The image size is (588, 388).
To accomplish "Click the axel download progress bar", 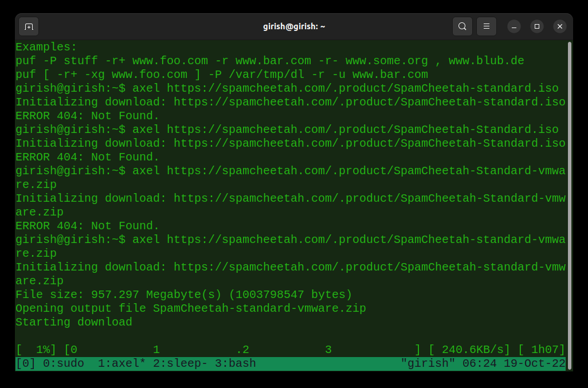I will coord(242,350).
